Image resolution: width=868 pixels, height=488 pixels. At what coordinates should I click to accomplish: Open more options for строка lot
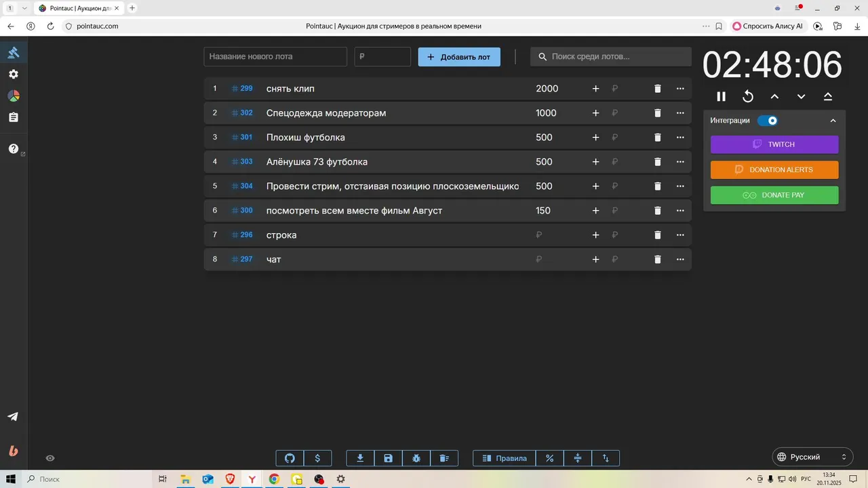coord(680,235)
